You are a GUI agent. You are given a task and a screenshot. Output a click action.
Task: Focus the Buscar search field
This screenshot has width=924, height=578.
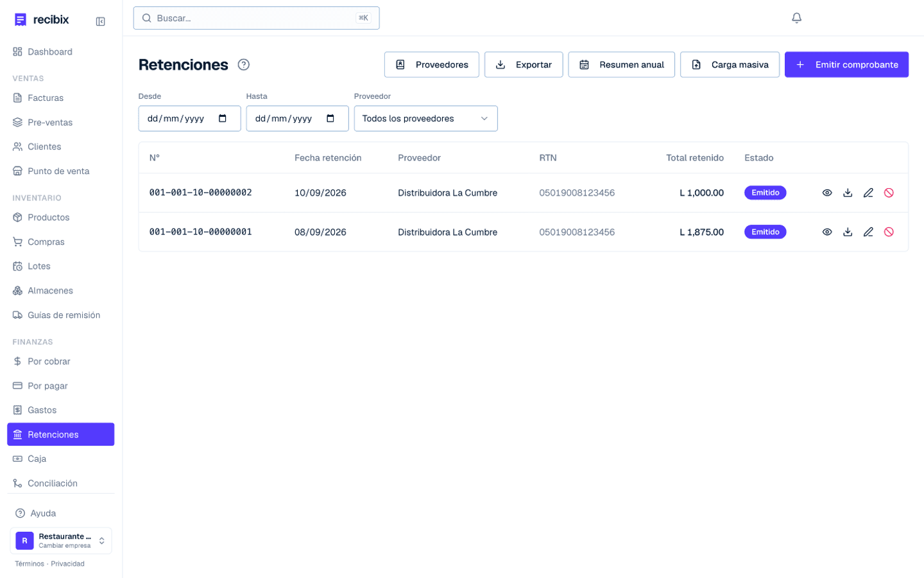pyautogui.click(x=257, y=18)
